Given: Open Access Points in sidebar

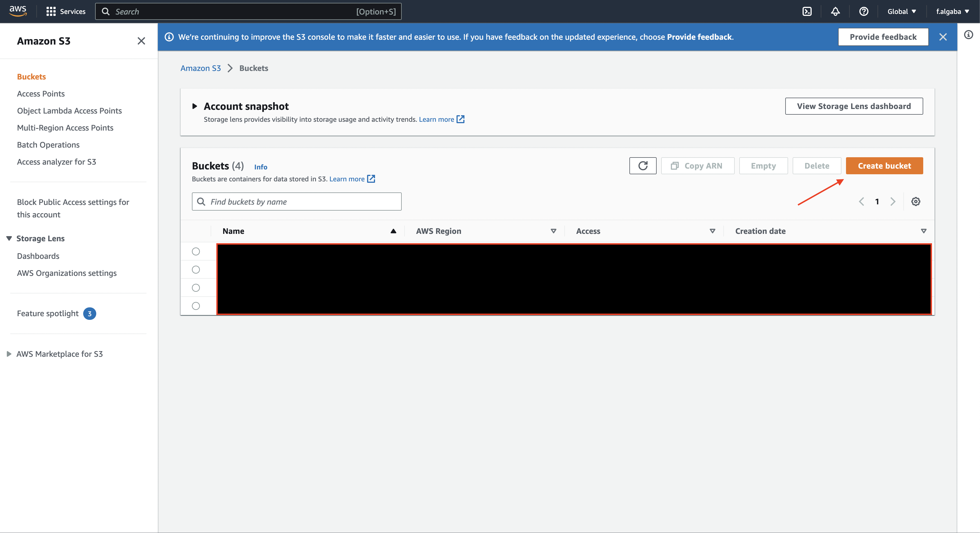Looking at the screenshot, I should click(41, 94).
